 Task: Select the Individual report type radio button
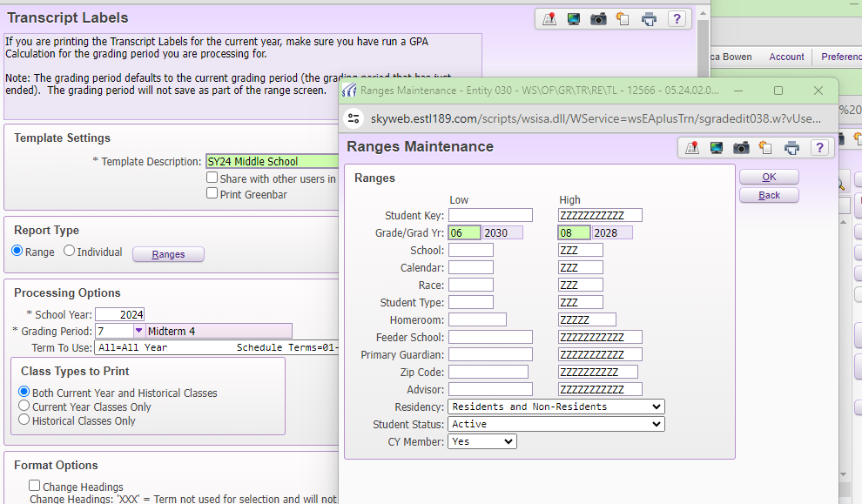[70, 252]
